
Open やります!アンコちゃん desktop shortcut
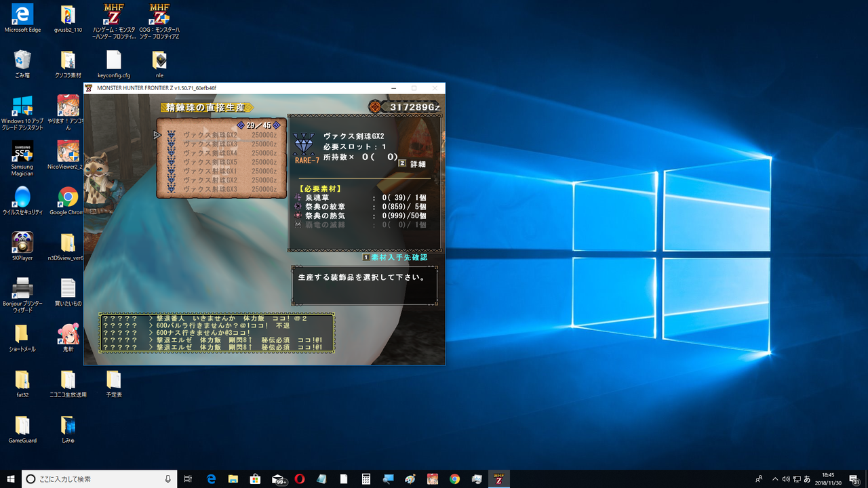[68, 113]
